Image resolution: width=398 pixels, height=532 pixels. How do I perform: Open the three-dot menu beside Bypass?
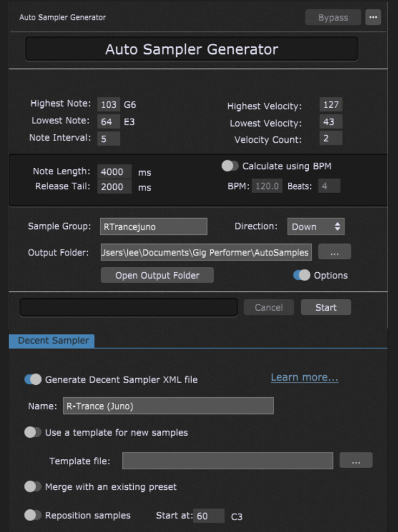click(x=373, y=17)
